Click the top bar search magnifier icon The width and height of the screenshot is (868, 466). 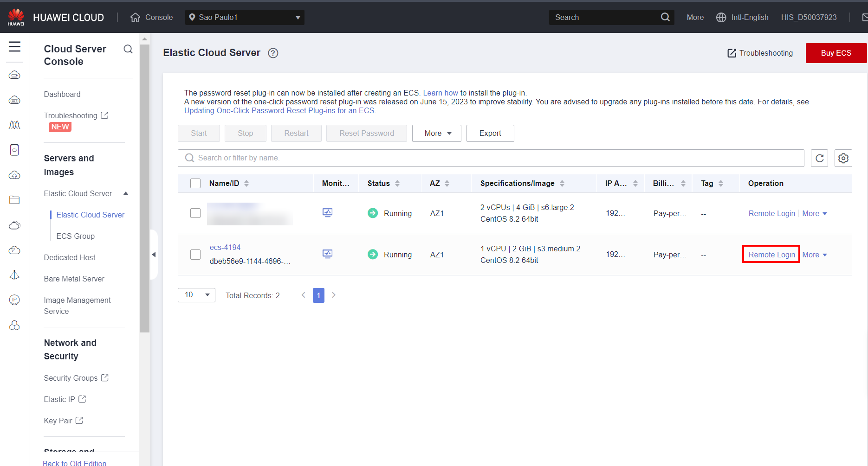point(665,17)
